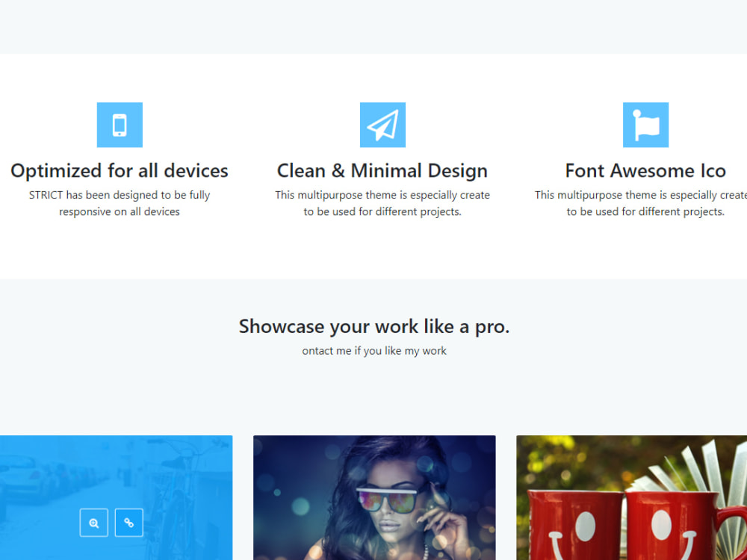Click the 'Font Awesome Ico' heading
747x560 pixels.
[645, 170]
